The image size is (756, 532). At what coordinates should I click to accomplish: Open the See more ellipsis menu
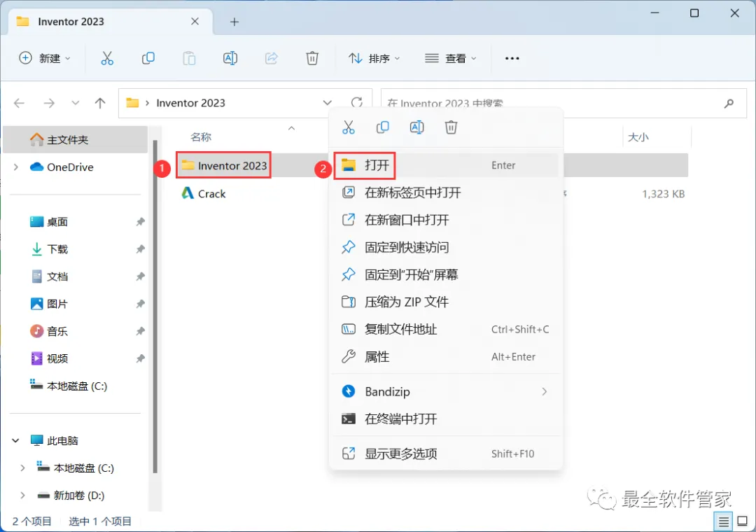point(512,58)
